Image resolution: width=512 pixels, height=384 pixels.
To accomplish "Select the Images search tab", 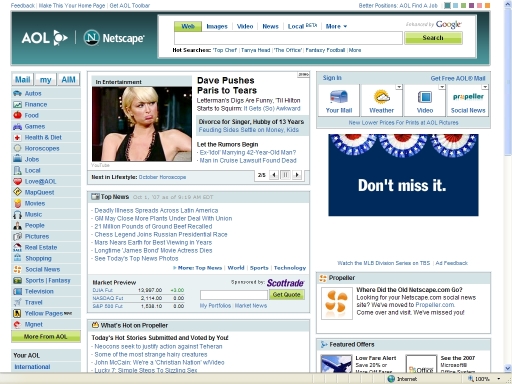I will click(x=217, y=26).
